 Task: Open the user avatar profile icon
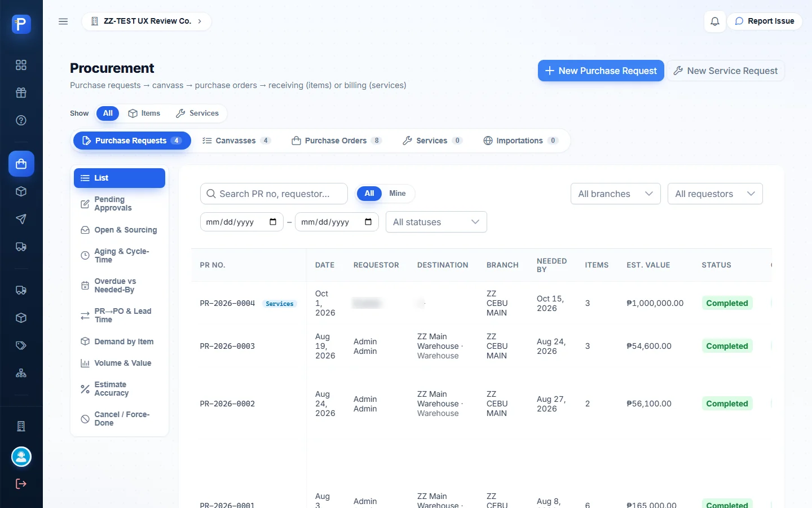pyautogui.click(x=21, y=457)
